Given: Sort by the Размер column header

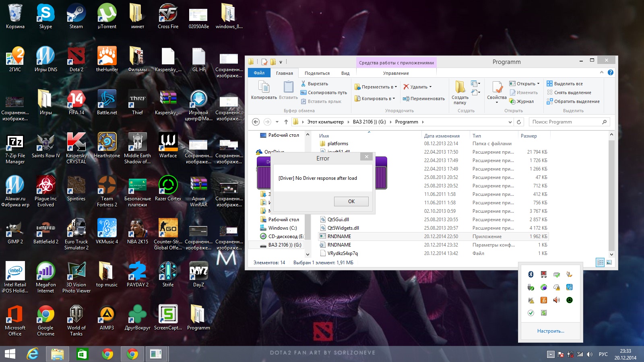Looking at the screenshot, I should pyautogui.click(x=528, y=136).
